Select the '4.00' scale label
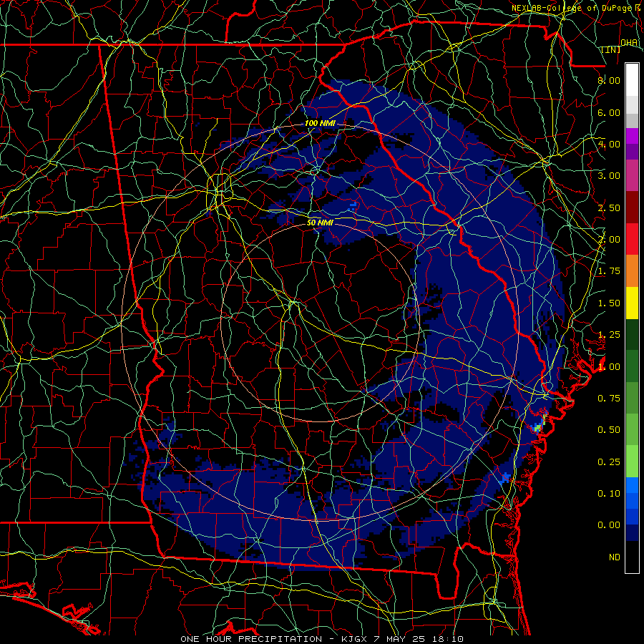644x644 pixels. pyautogui.click(x=609, y=144)
